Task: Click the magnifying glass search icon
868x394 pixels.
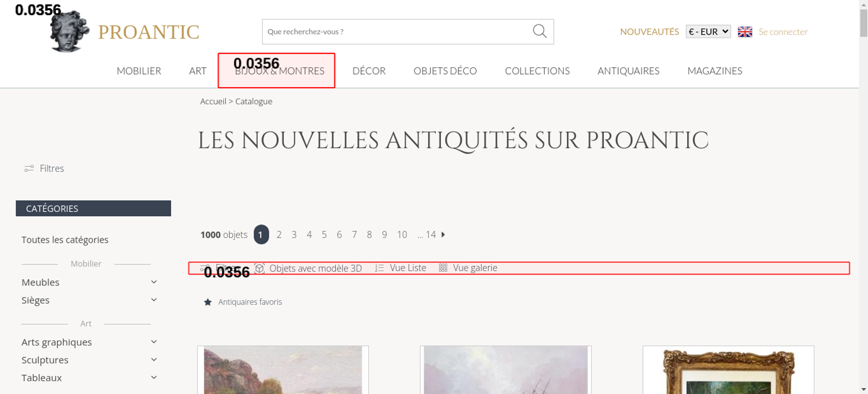Action: 539,31
